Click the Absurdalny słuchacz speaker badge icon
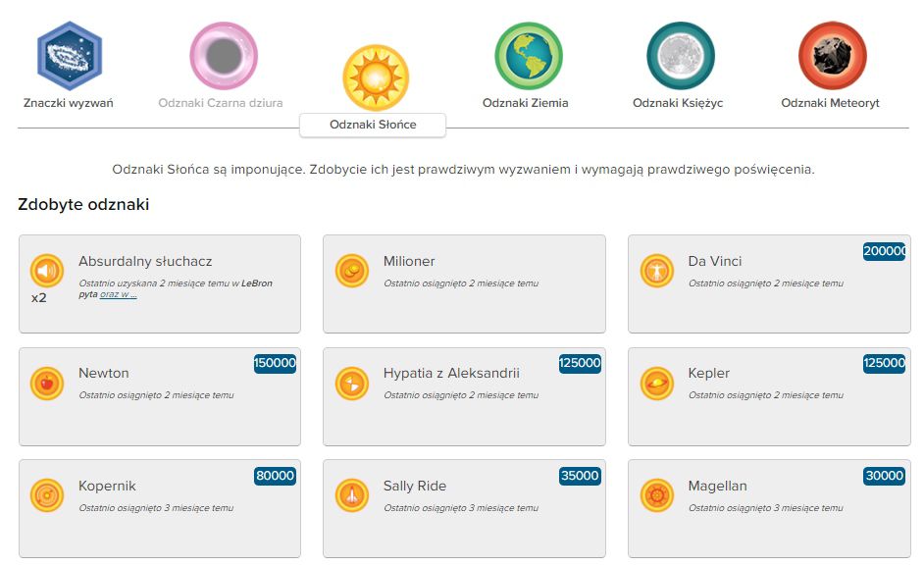 pyautogui.click(x=46, y=270)
